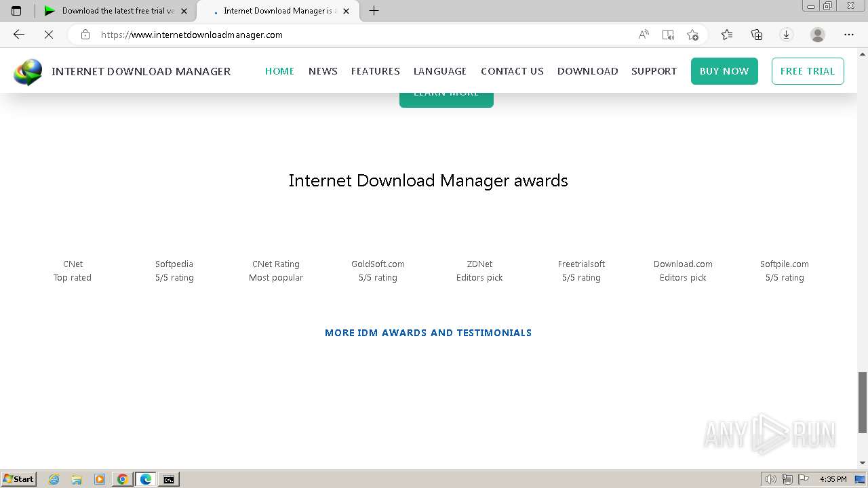Open the tab actions menu icon
This screenshot has width=868, height=488.
16,11
